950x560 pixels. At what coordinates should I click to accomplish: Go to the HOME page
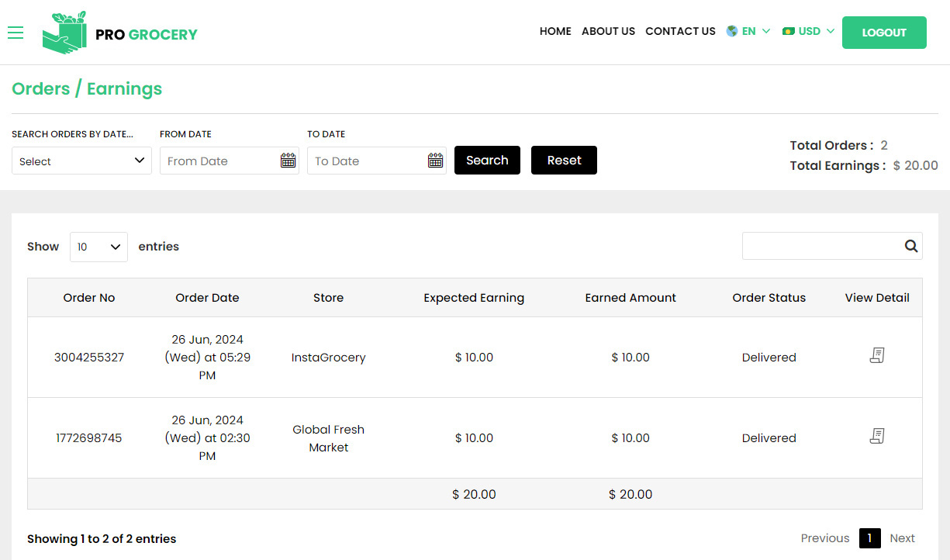coord(555,31)
